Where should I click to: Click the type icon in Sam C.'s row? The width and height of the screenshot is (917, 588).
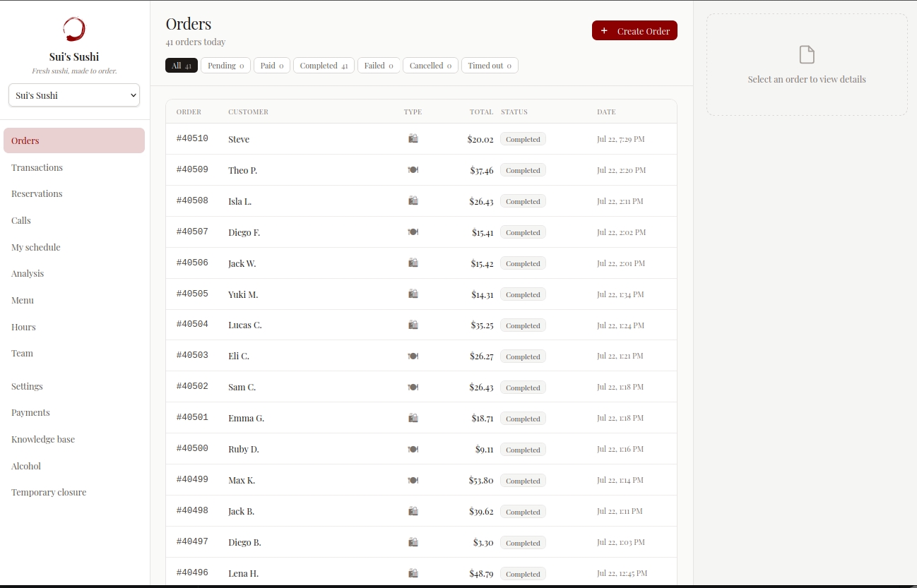click(x=413, y=388)
